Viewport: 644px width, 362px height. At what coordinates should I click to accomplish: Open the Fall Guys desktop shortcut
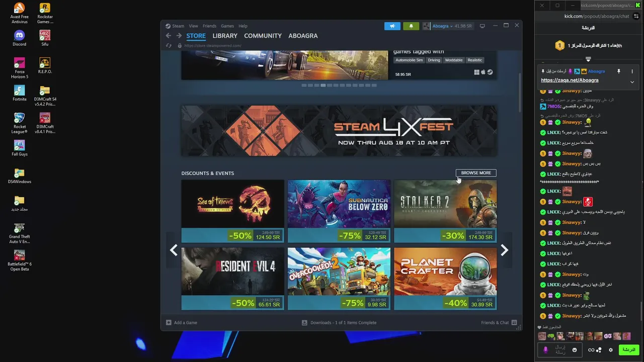19,148
